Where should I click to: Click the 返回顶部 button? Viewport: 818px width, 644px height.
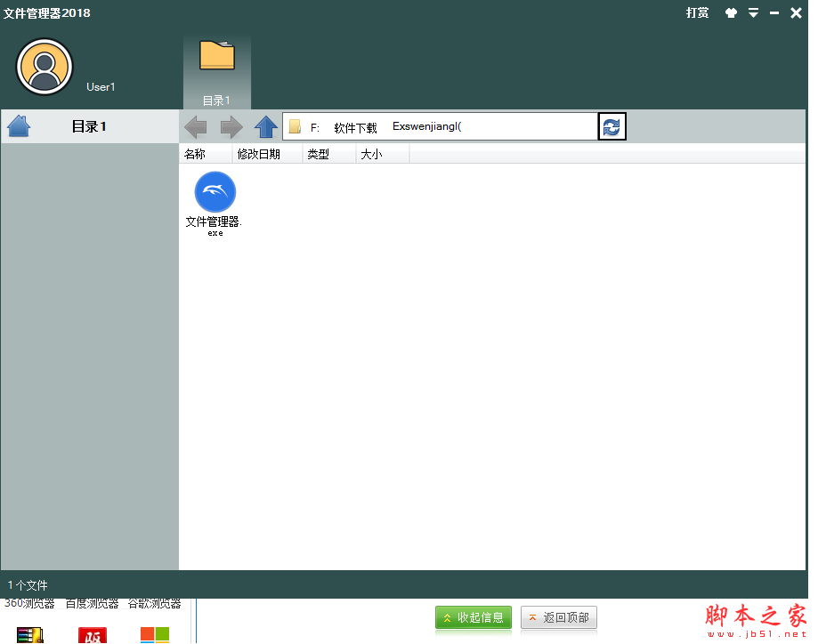tap(559, 618)
